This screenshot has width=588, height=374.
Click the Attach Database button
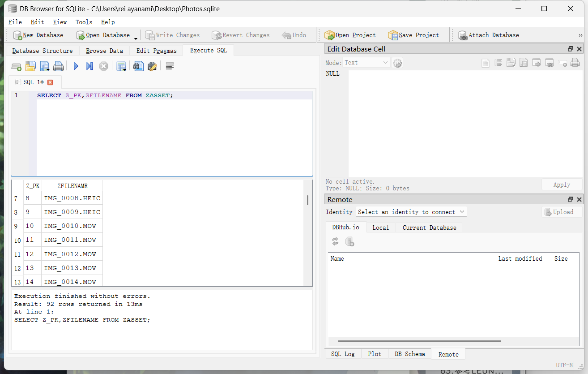click(x=489, y=35)
